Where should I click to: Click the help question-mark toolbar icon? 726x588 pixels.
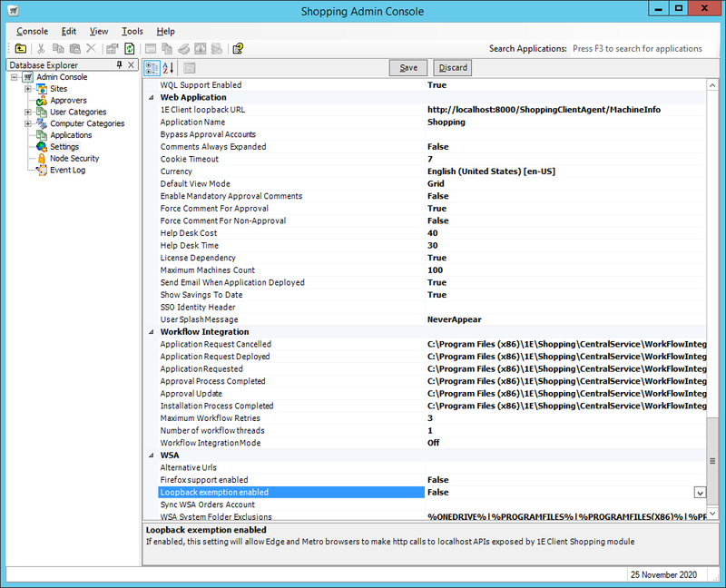pos(238,49)
